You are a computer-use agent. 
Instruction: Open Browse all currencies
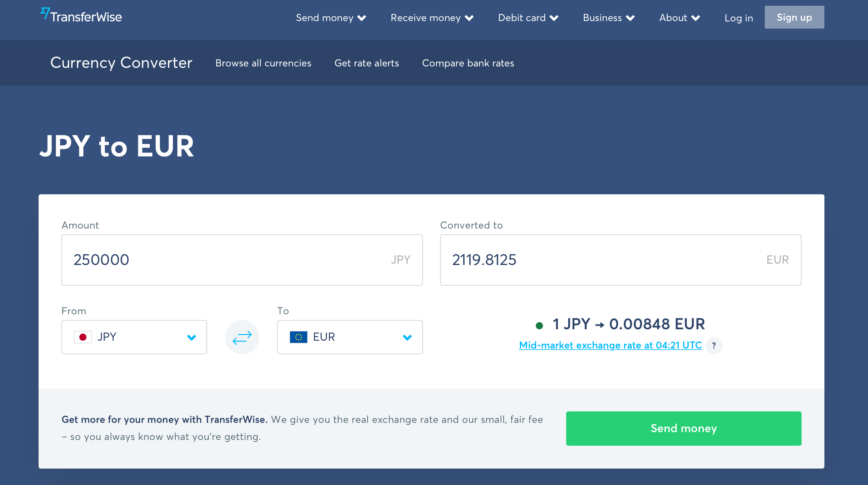point(263,63)
